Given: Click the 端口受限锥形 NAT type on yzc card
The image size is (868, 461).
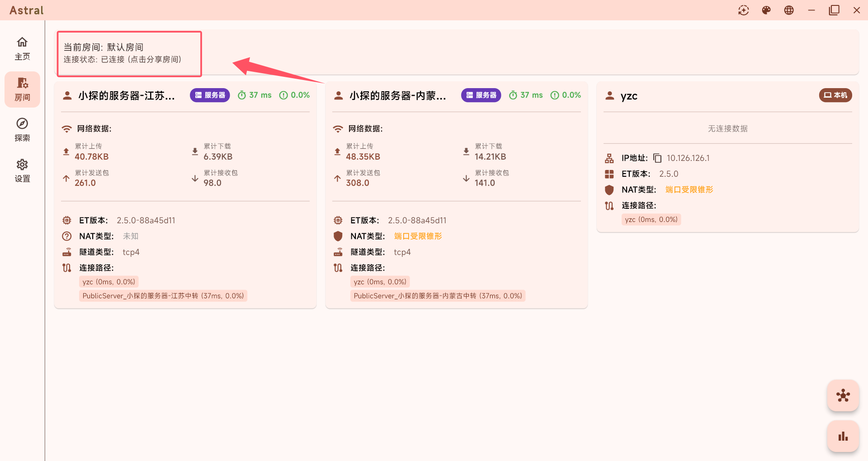Looking at the screenshot, I should coord(689,189).
